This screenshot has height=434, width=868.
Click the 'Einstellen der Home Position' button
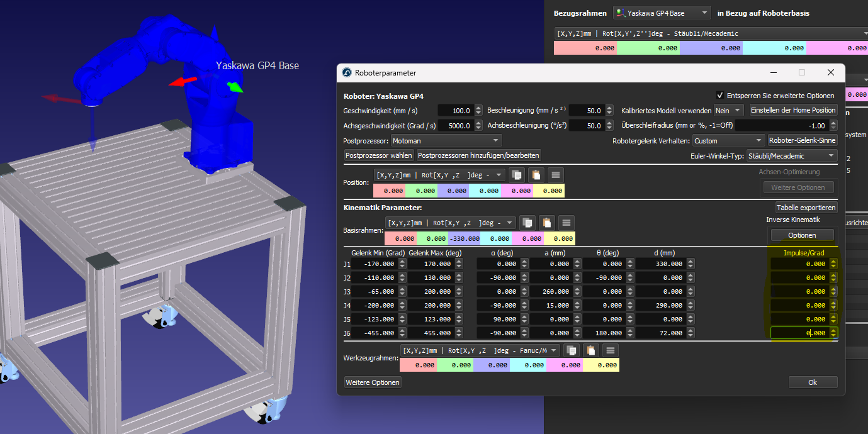pos(793,110)
